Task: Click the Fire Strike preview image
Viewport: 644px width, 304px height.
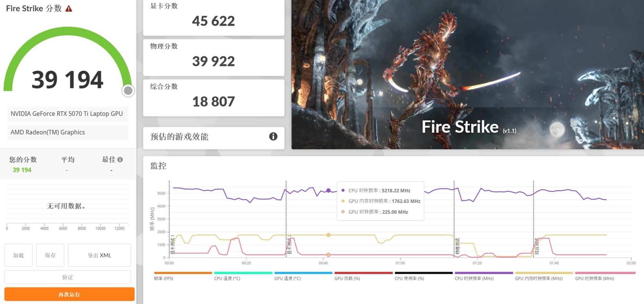Action: 468,74
